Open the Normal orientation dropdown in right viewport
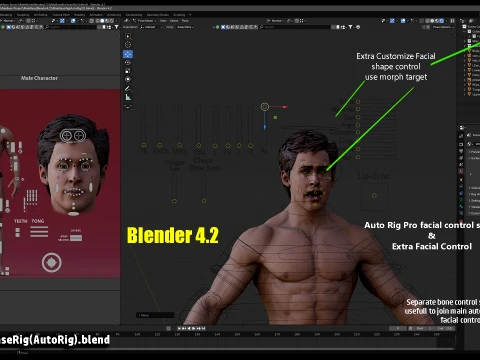The width and height of the screenshot is (480, 360). tap(276, 21)
